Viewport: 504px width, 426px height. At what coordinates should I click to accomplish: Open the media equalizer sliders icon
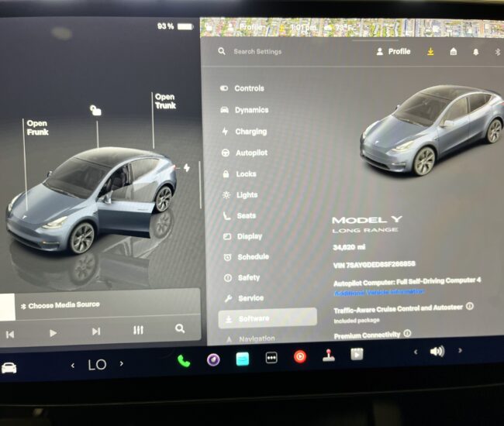(x=138, y=330)
